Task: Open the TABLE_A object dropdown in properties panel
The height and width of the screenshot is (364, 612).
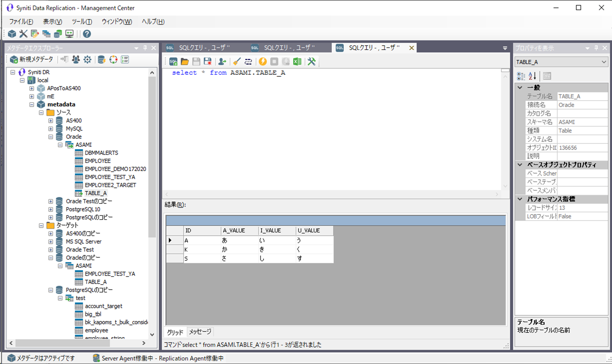Action: [604, 62]
